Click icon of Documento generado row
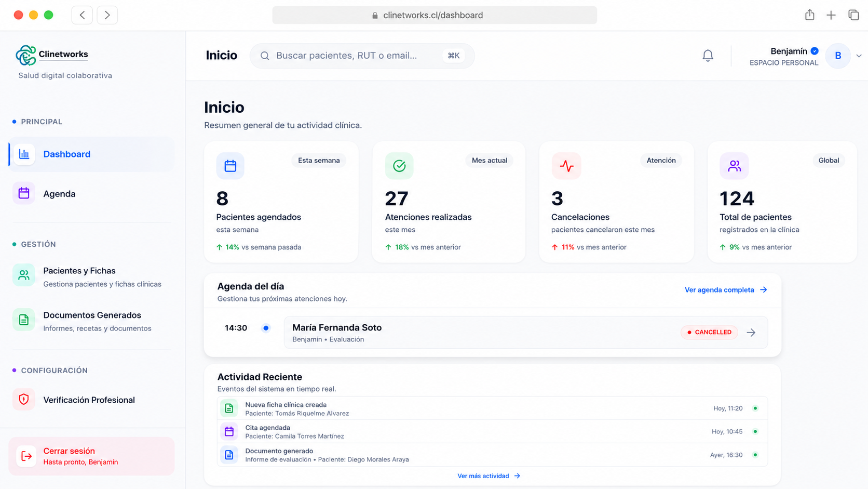This screenshot has height=489, width=868. pyautogui.click(x=229, y=455)
